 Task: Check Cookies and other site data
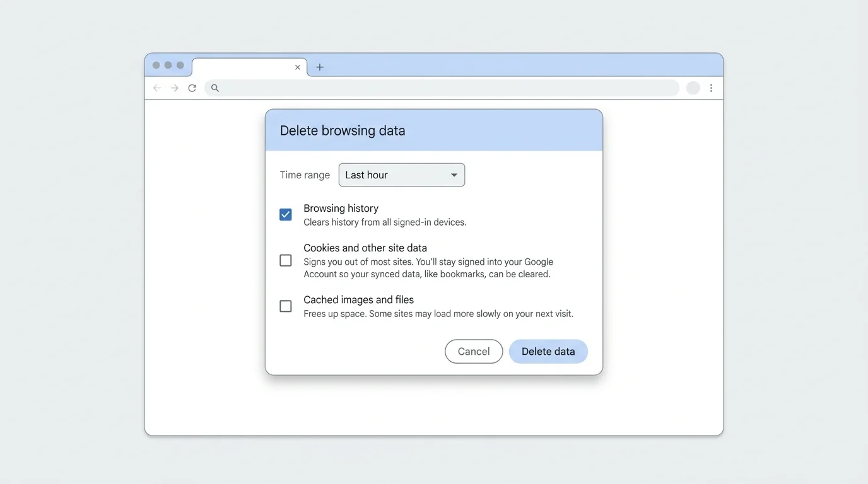pyautogui.click(x=286, y=260)
